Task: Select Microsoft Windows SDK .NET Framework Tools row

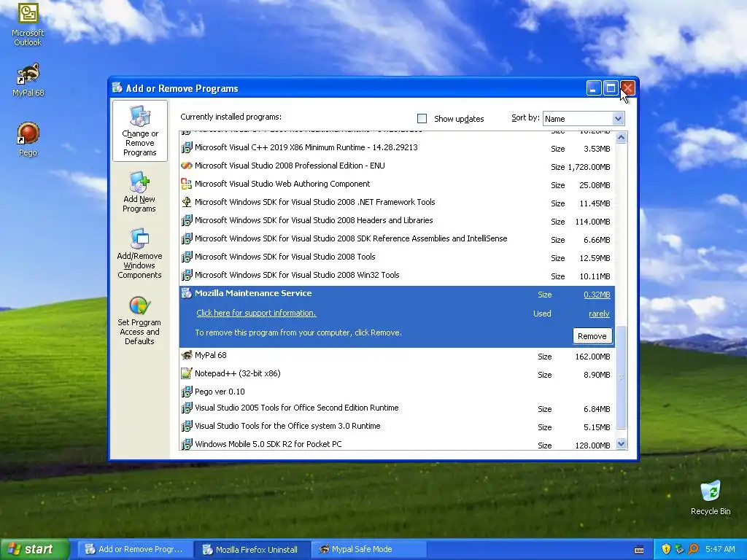Action: pos(398,203)
